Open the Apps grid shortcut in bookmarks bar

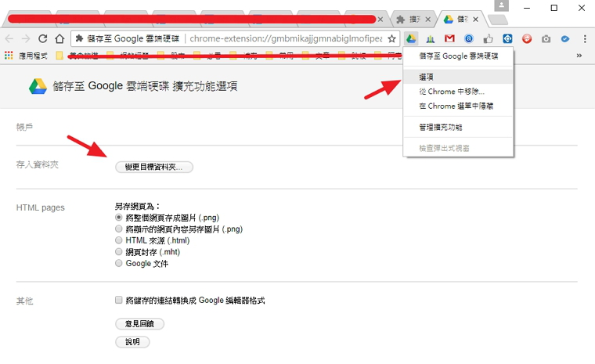[x=9, y=56]
